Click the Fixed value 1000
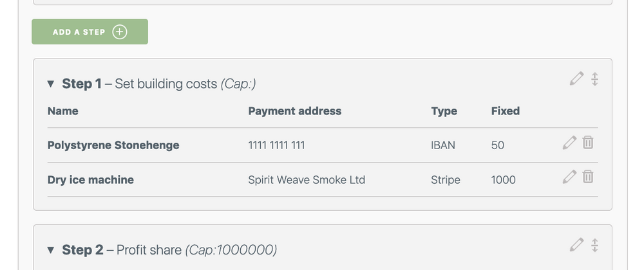This screenshot has width=644, height=270. click(504, 179)
